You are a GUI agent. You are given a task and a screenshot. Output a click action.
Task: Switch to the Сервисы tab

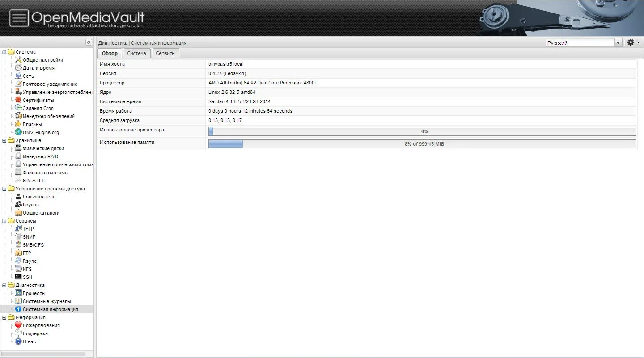coord(165,53)
